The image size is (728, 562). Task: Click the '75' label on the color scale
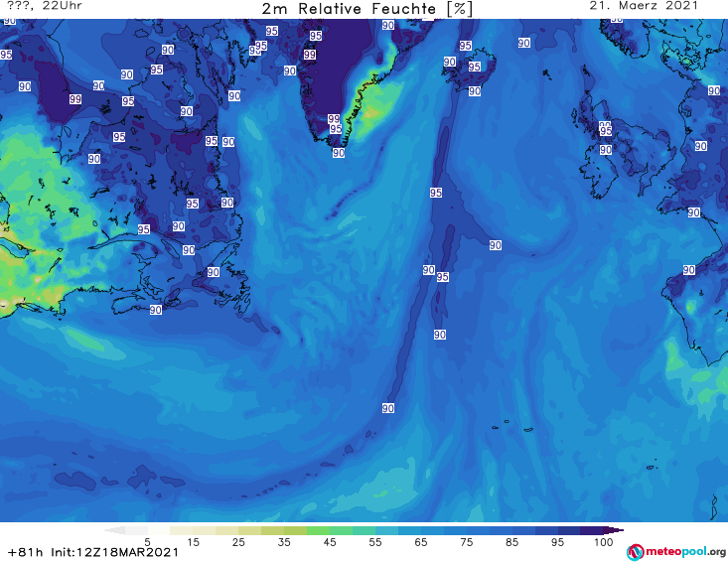[x=466, y=542]
